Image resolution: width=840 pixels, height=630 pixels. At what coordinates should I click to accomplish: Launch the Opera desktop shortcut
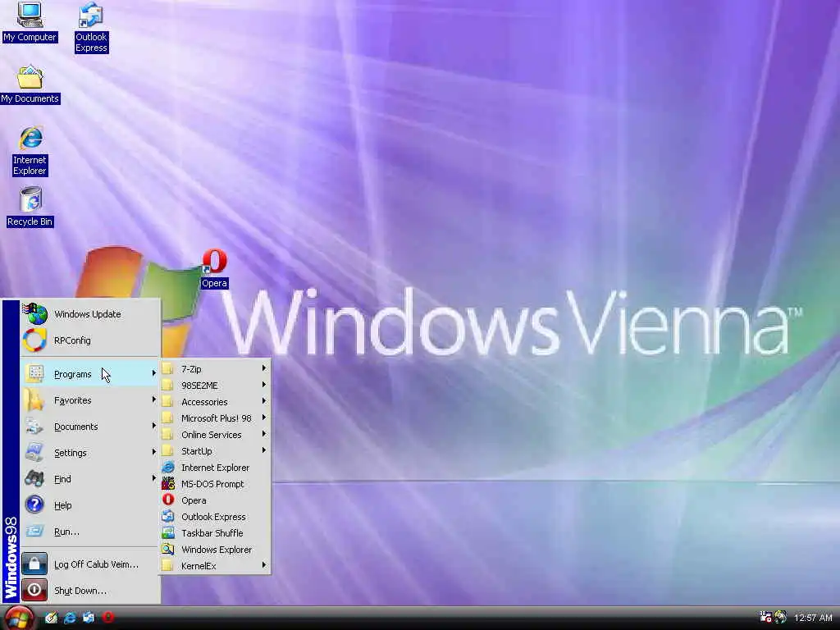pos(214,269)
